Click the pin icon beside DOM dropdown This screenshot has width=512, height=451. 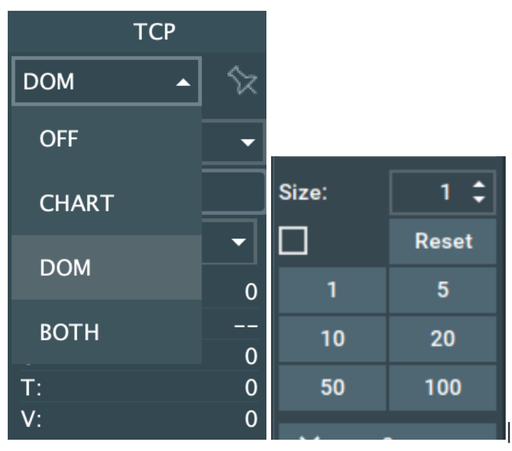point(243,81)
